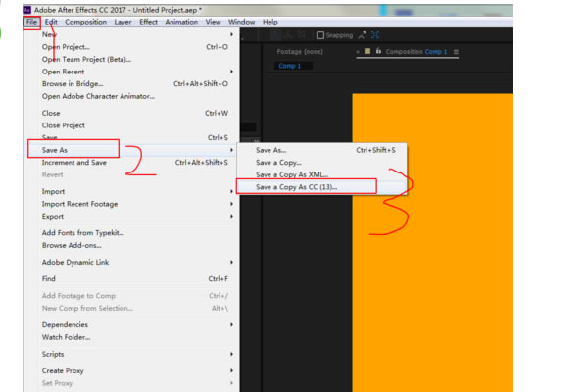Enable the Snapping checkbox
This screenshot has width=588, height=392.
[x=320, y=35]
